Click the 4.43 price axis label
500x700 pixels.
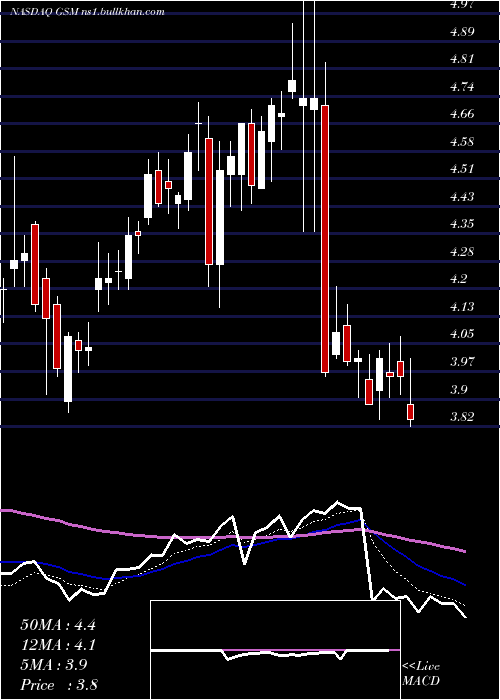pos(462,196)
